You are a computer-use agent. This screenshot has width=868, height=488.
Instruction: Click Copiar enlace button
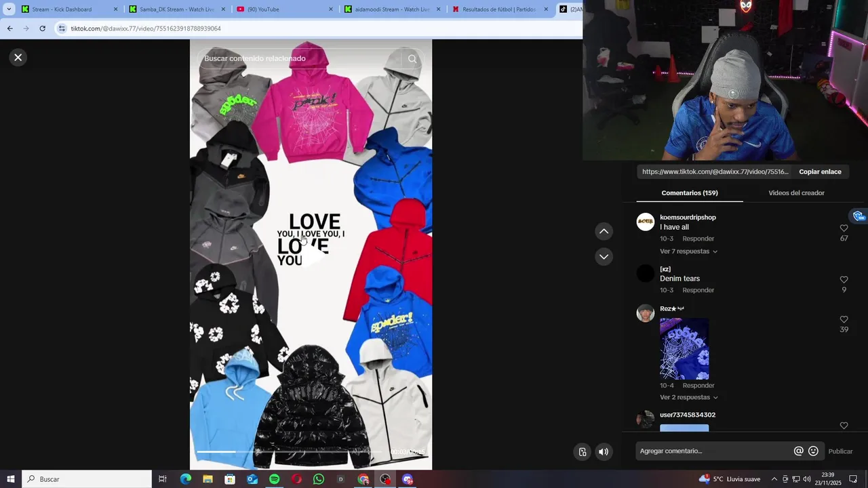(x=820, y=172)
